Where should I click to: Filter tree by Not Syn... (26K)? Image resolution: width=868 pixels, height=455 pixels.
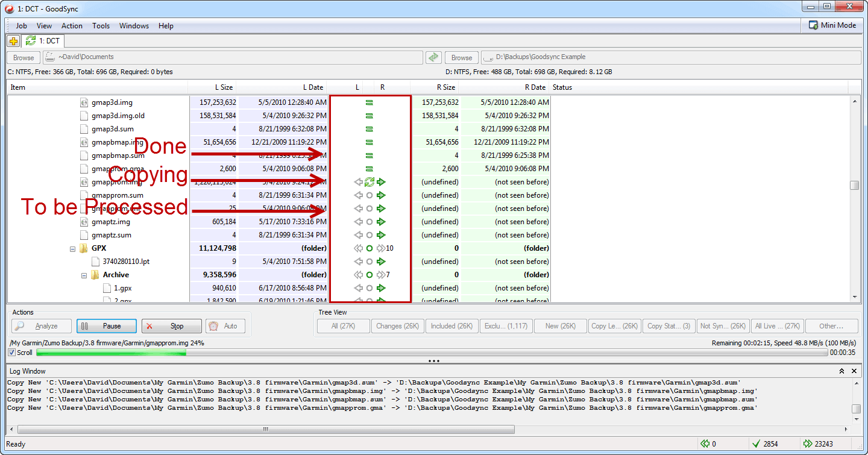pos(723,326)
